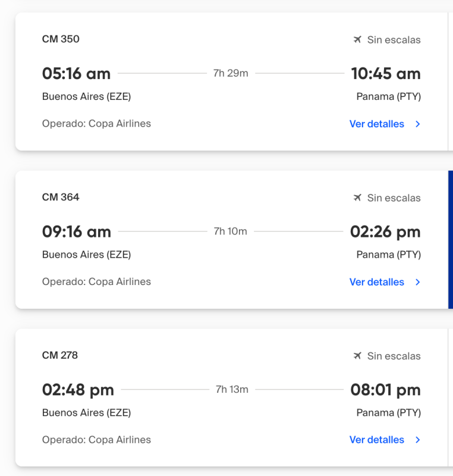Select the CM 350 flight number label

pyautogui.click(x=61, y=39)
